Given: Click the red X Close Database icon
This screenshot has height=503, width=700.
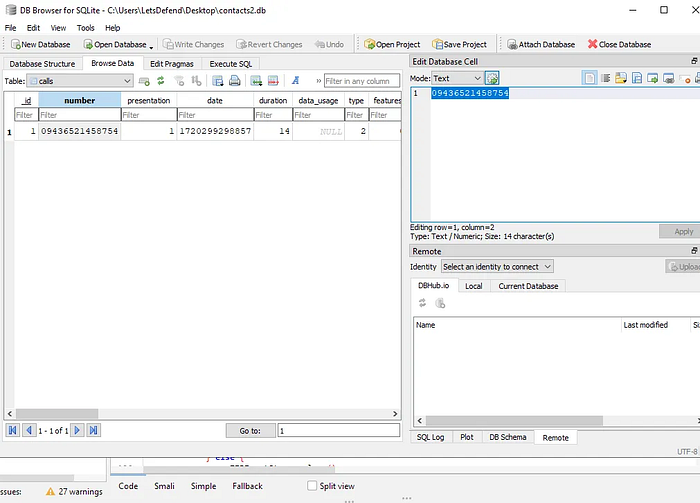Looking at the screenshot, I should pos(592,44).
